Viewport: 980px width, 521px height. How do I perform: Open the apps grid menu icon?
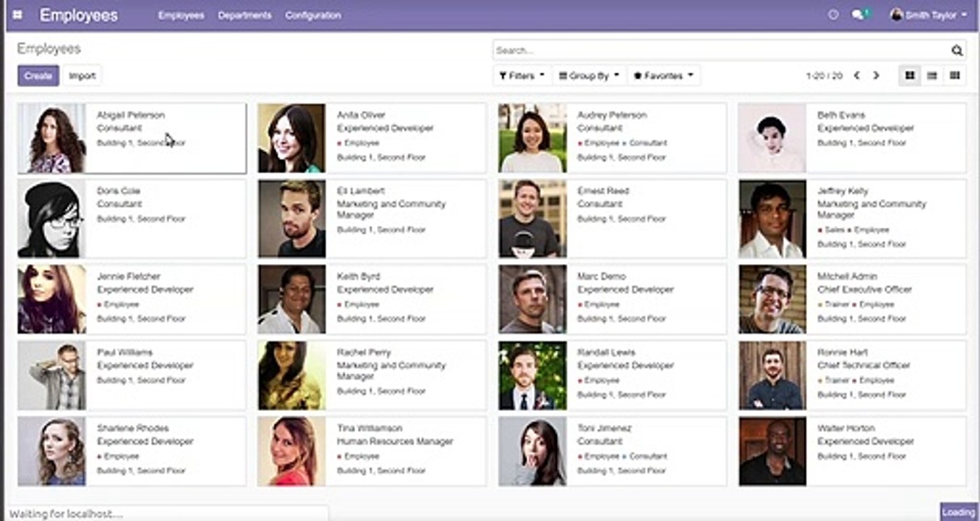click(x=17, y=14)
